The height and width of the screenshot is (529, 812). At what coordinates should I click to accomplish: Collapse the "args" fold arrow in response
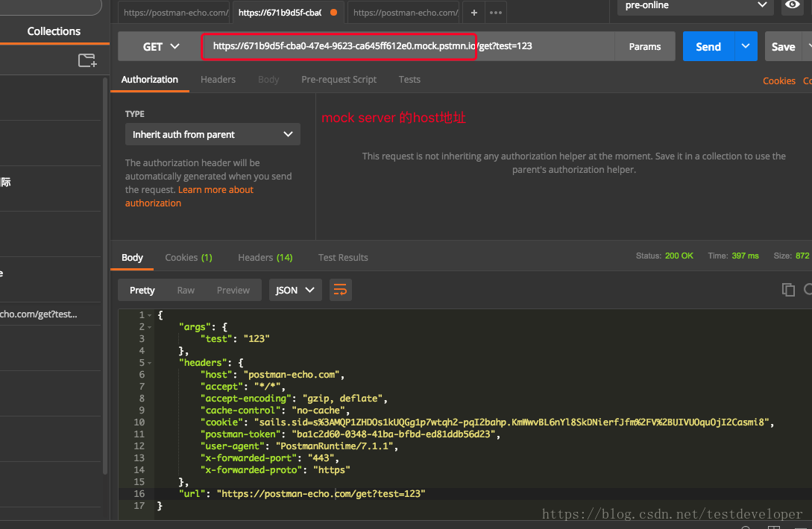(149, 327)
